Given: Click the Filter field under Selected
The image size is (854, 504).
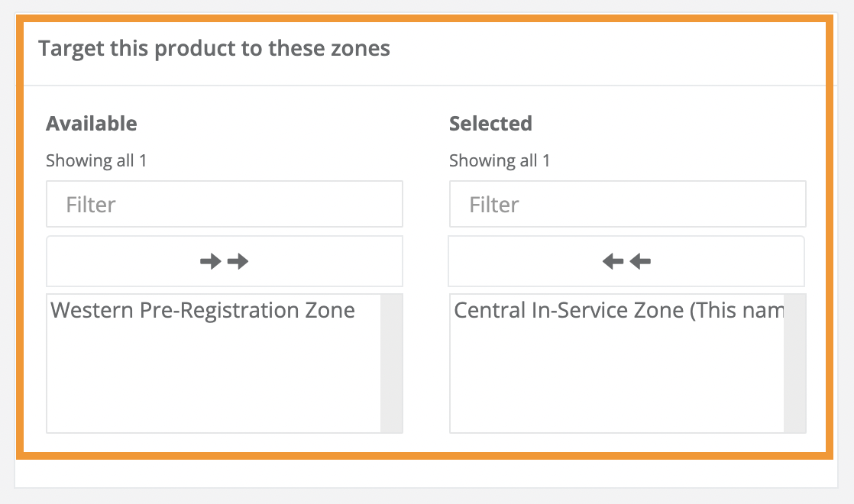Looking at the screenshot, I should 626,204.
